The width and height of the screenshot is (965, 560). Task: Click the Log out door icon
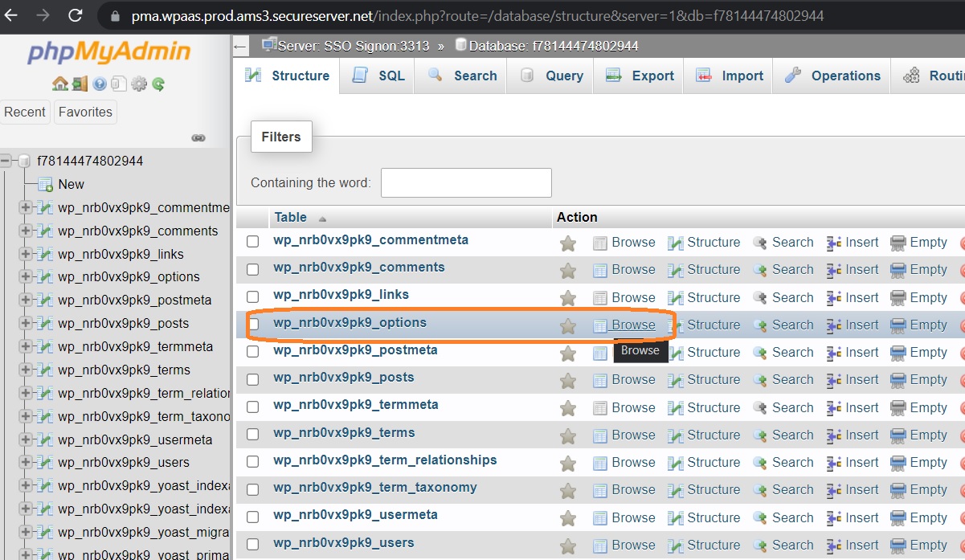pos(80,84)
